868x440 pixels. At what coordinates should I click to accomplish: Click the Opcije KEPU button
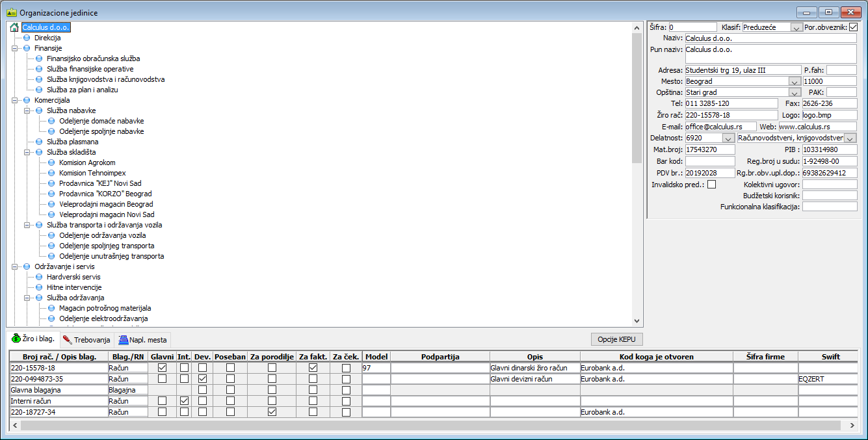(x=617, y=339)
